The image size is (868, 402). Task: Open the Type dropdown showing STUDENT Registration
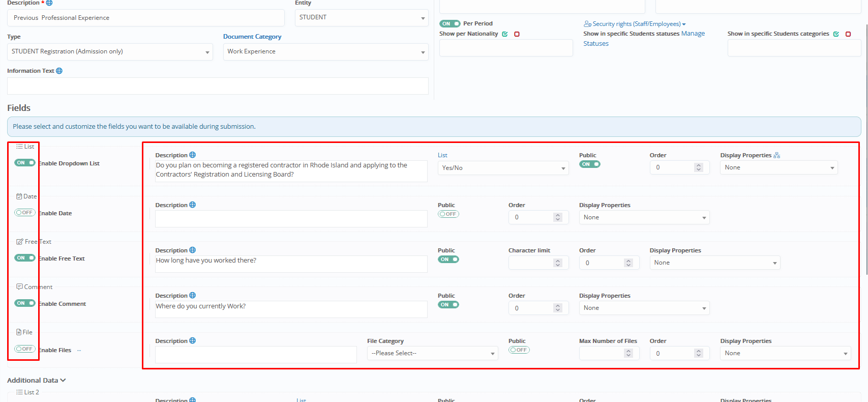tap(110, 52)
